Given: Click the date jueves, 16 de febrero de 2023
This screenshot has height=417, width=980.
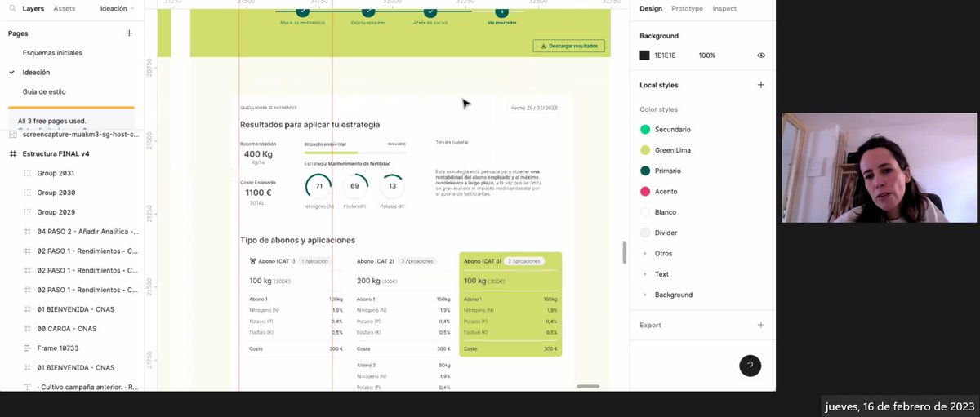Looking at the screenshot, I should (900, 406).
